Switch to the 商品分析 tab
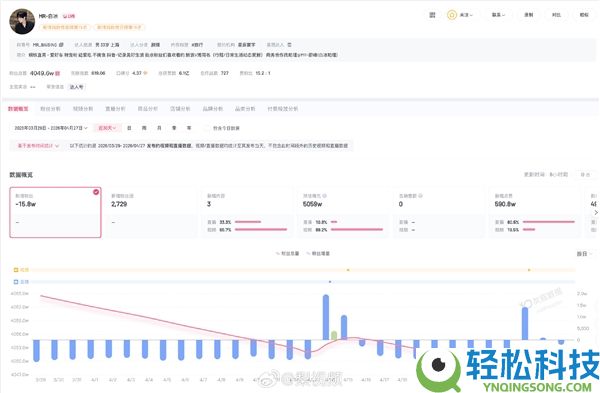 click(148, 109)
